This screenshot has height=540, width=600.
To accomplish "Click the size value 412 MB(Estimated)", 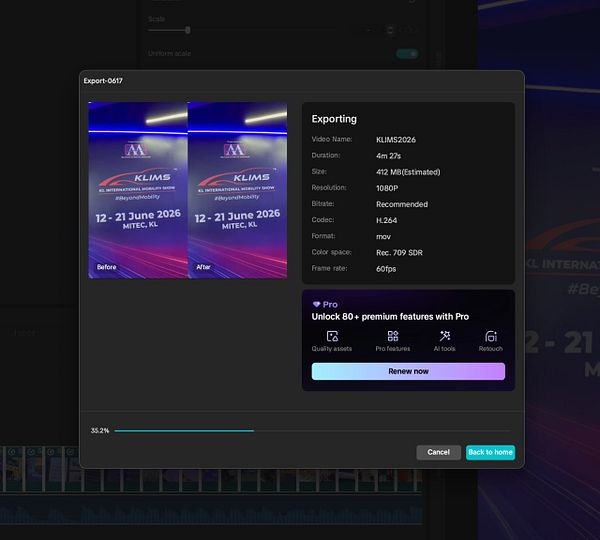I will coord(408,172).
